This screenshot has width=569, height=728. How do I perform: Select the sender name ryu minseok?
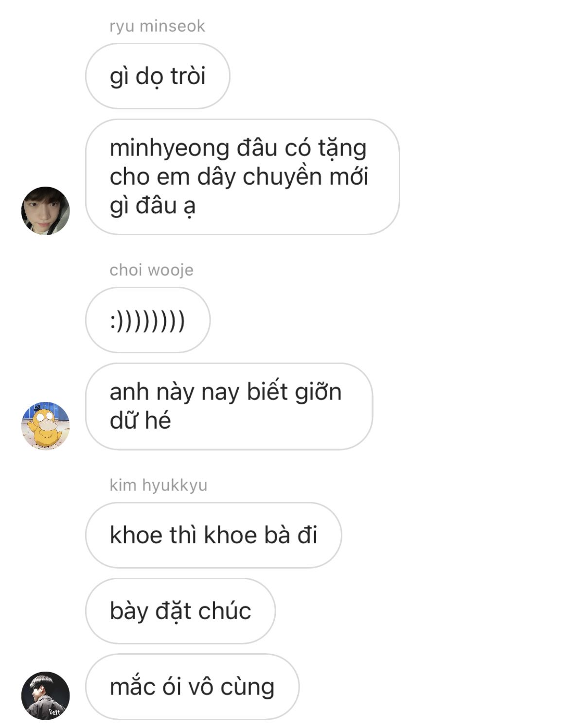157,26
